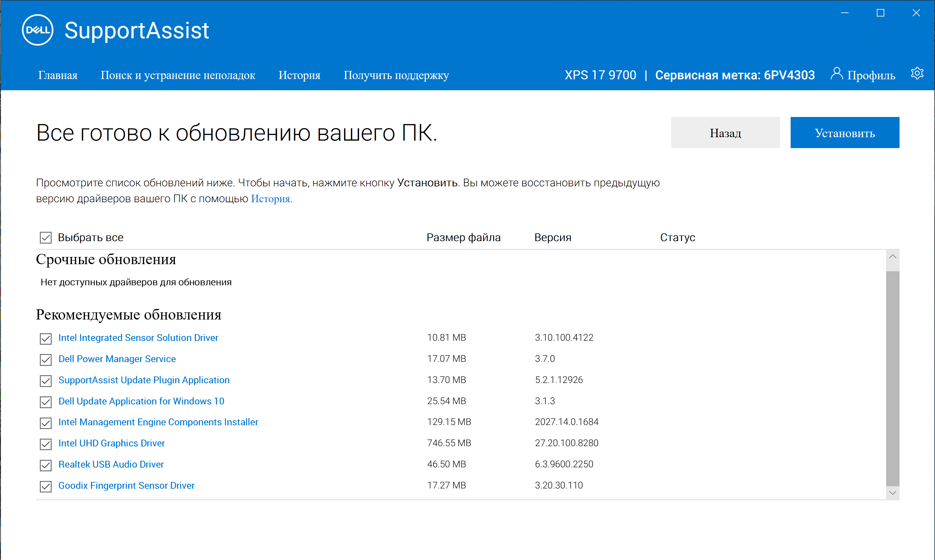Uncheck Dell Update Application for Windows 10
This screenshot has height=560, width=935.
tap(46, 402)
